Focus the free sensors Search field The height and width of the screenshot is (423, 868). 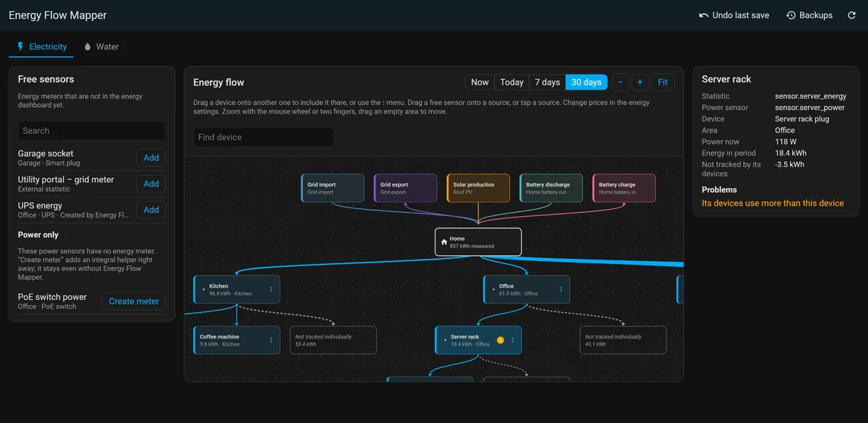[92, 131]
